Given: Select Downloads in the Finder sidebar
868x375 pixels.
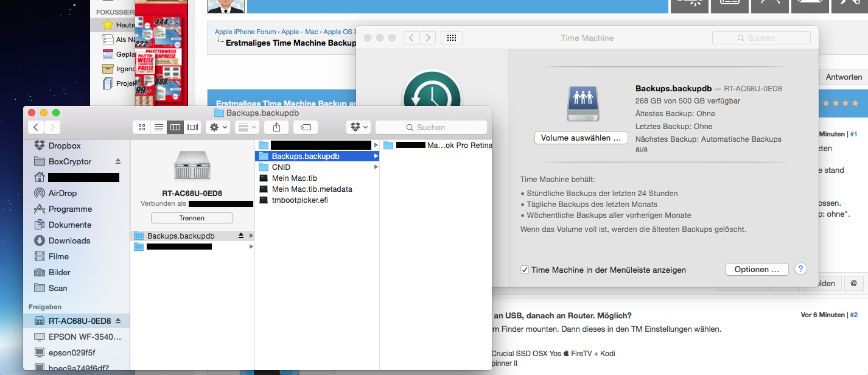Looking at the screenshot, I should point(69,240).
